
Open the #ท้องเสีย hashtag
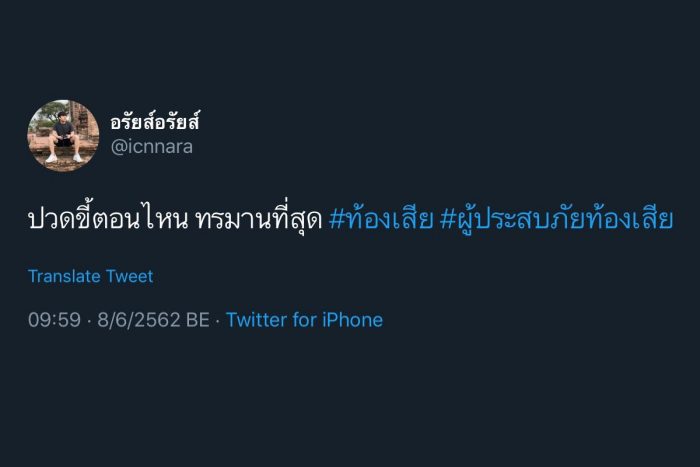point(381,219)
